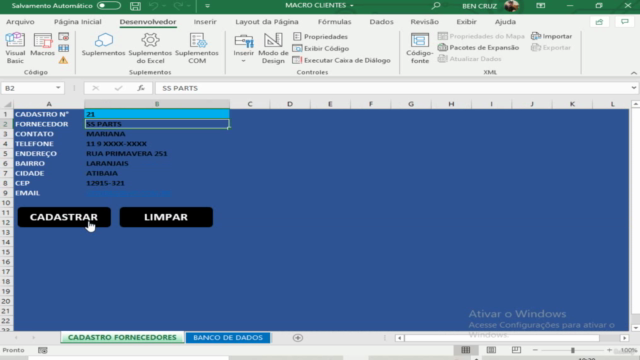Open the Name Box dropdown arrow

pyautogui.click(x=58, y=88)
